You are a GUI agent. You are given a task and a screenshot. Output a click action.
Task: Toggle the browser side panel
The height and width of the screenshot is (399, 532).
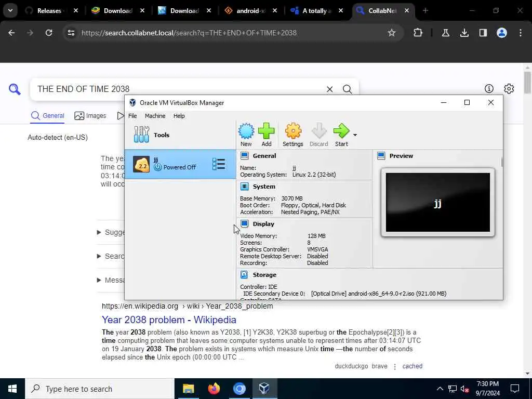483,33
